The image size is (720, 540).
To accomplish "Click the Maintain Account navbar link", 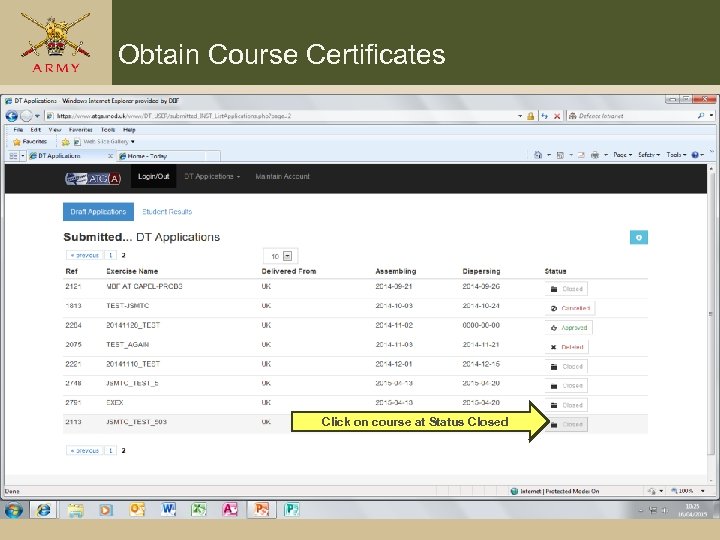I will point(282,176).
